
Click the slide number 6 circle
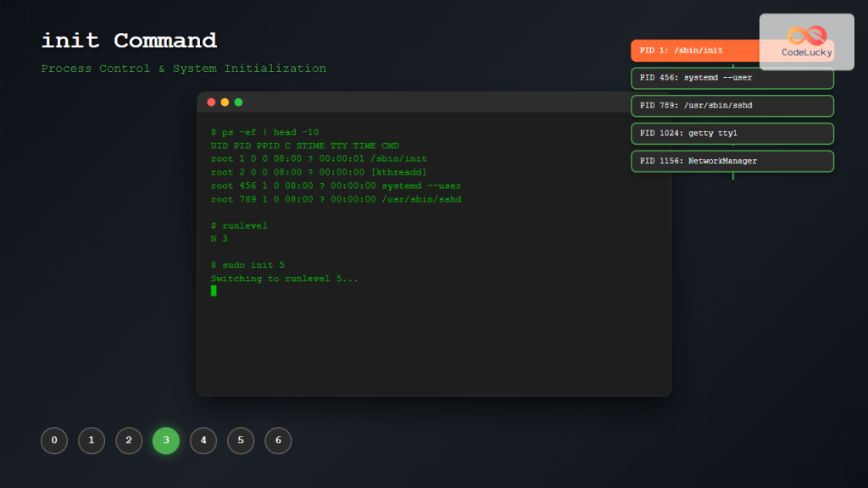coord(278,441)
